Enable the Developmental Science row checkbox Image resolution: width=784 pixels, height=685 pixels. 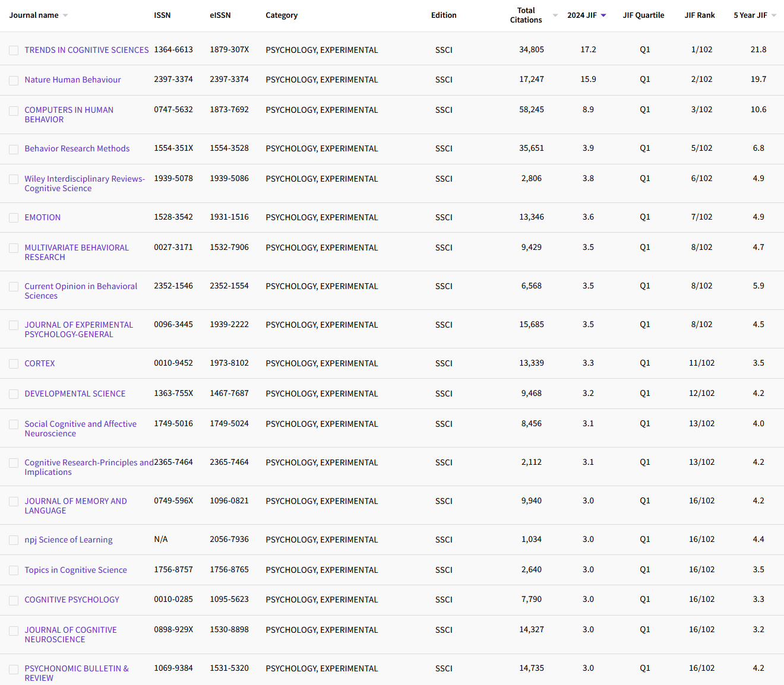point(14,394)
